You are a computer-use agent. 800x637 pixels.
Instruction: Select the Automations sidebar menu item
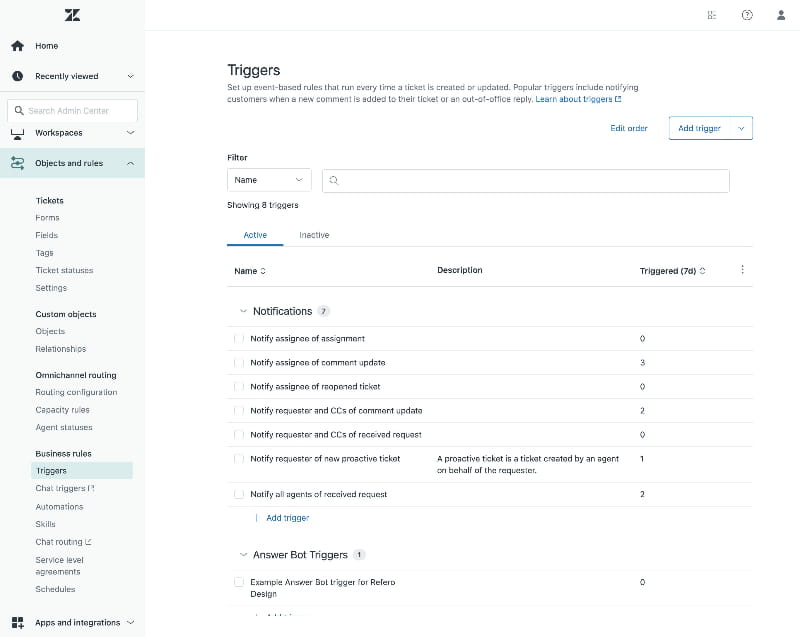click(x=58, y=506)
